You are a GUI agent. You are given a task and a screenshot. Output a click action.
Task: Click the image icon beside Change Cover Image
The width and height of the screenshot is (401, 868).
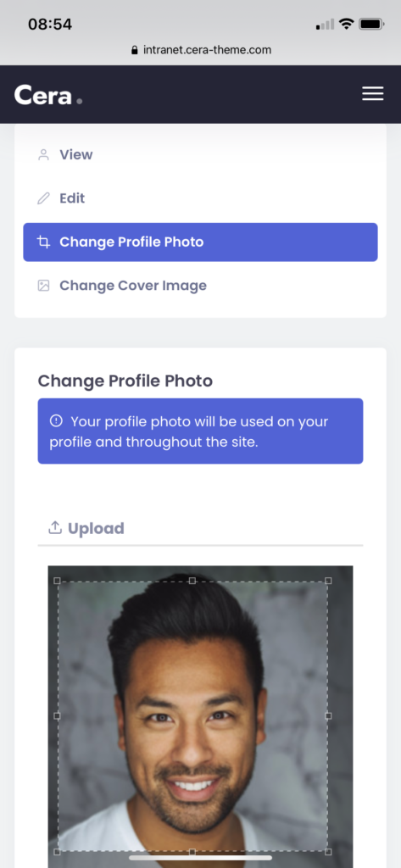tap(43, 286)
